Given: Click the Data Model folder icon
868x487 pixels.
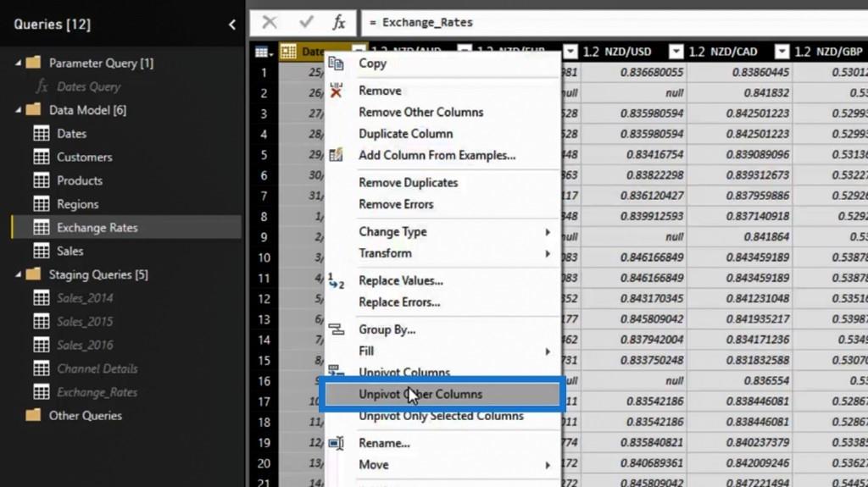Looking at the screenshot, I should point(33,109).
